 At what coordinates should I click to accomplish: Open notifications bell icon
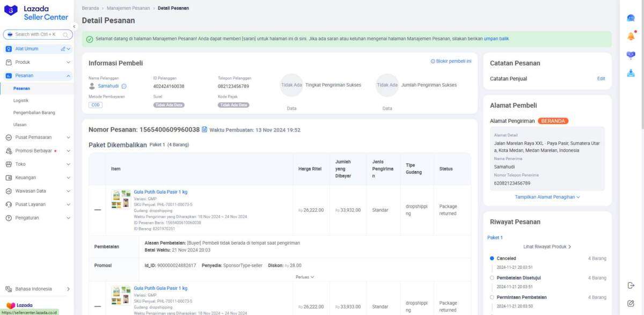(x=631, y=36)
